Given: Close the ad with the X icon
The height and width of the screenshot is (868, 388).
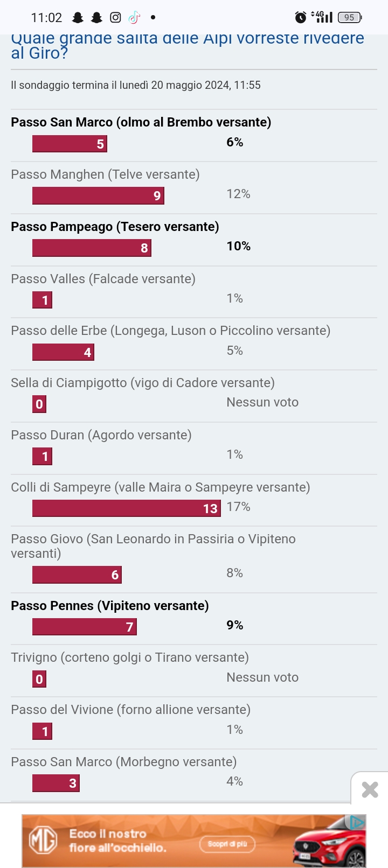Looking at the screenshot, I should [x=370, y=789].
